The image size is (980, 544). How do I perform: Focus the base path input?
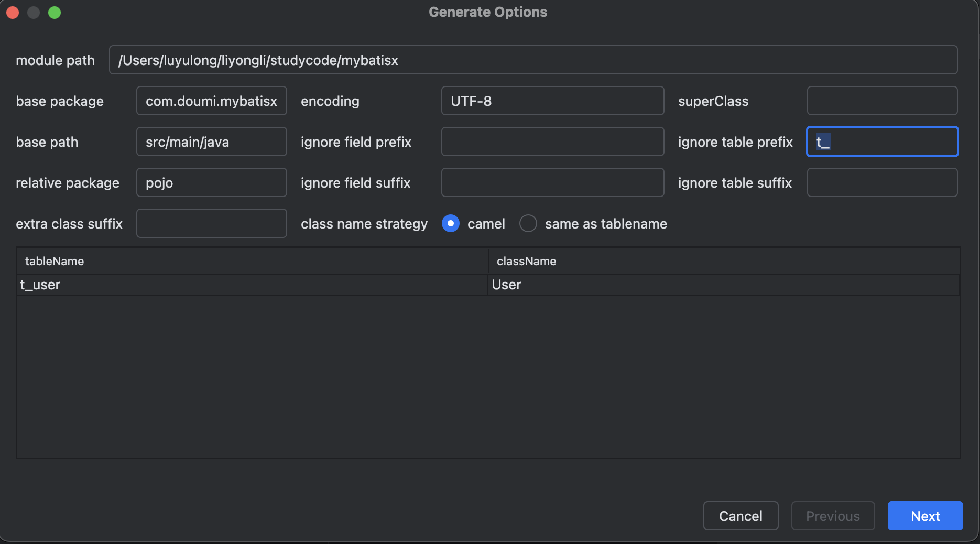tap(211, 142)
